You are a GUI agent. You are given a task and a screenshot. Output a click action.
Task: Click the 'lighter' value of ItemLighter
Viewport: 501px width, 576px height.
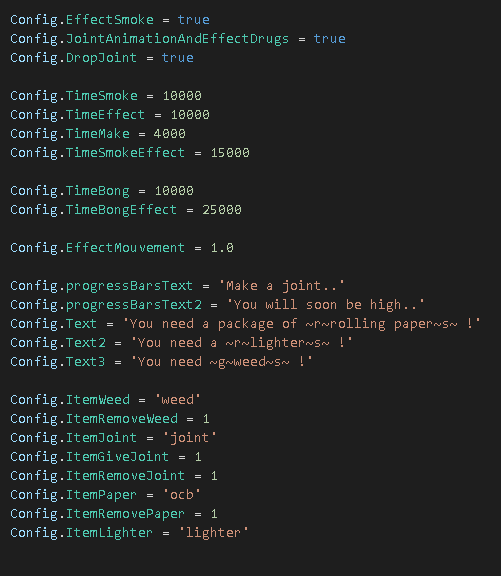pos(214,533)
